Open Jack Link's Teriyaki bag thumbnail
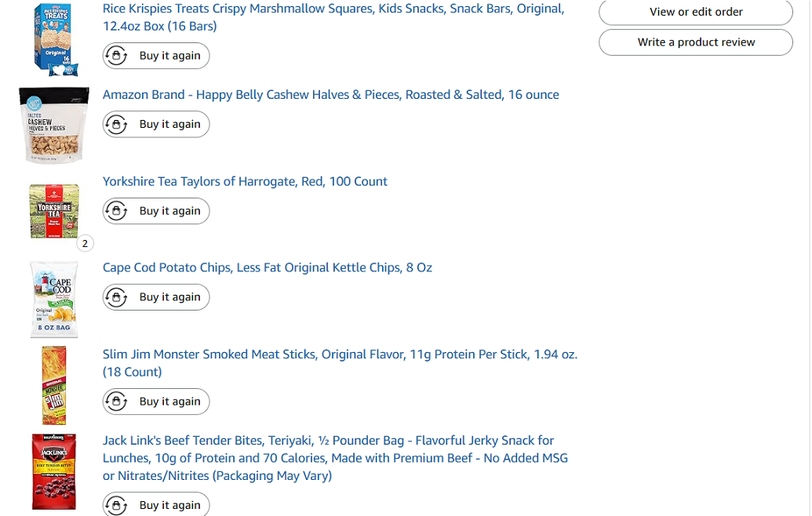The image size is (812, 516). 54,471
